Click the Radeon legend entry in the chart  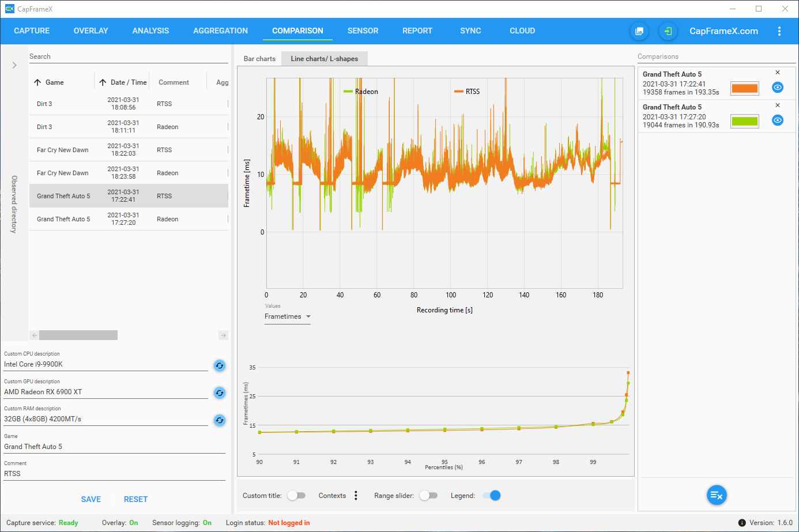pos(361,92)
